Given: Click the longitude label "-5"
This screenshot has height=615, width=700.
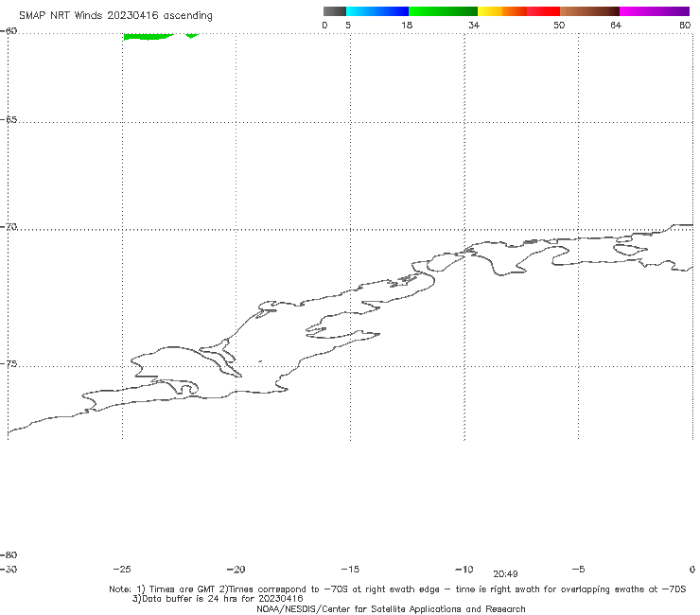Looking at the screenshot, I should 578,570.
